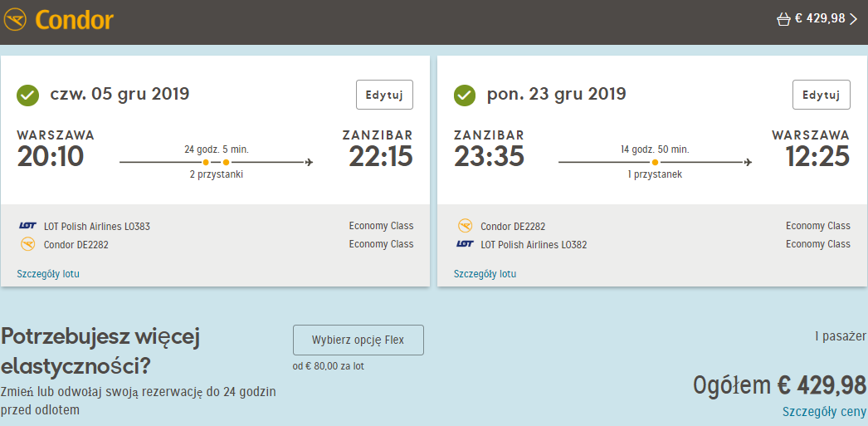This screenshot has height=426, width=868.
Task: Edit the return flight with Edytuj
Action: [822, 95]
